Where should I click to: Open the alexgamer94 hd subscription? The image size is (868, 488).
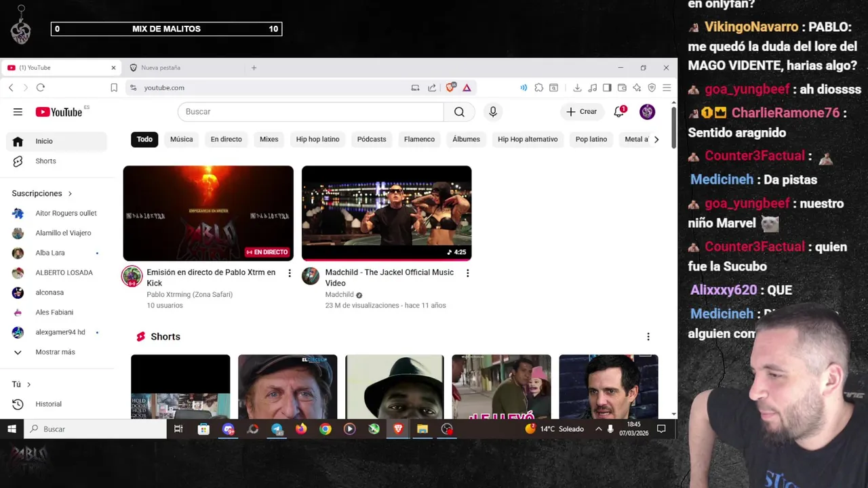[x=57, y=332]
